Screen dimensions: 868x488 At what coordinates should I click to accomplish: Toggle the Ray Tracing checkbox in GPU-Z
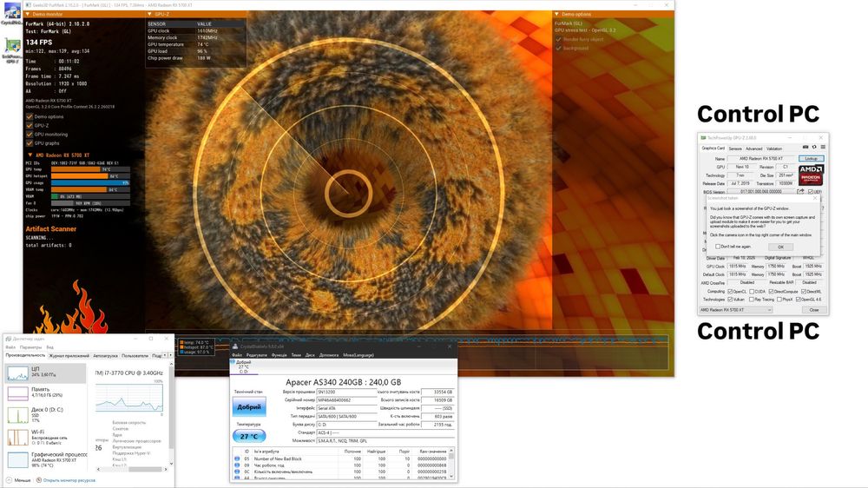tap(751, 300)
